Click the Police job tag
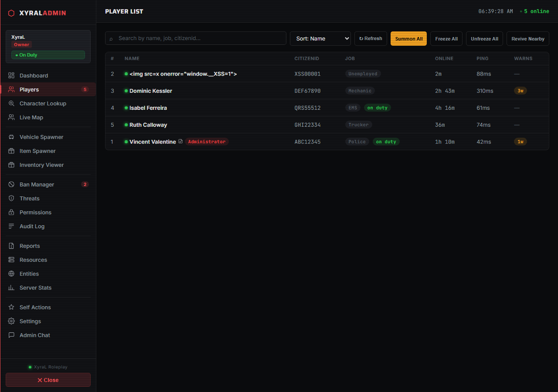The image size is (558, 392). [x=357, y=142]
